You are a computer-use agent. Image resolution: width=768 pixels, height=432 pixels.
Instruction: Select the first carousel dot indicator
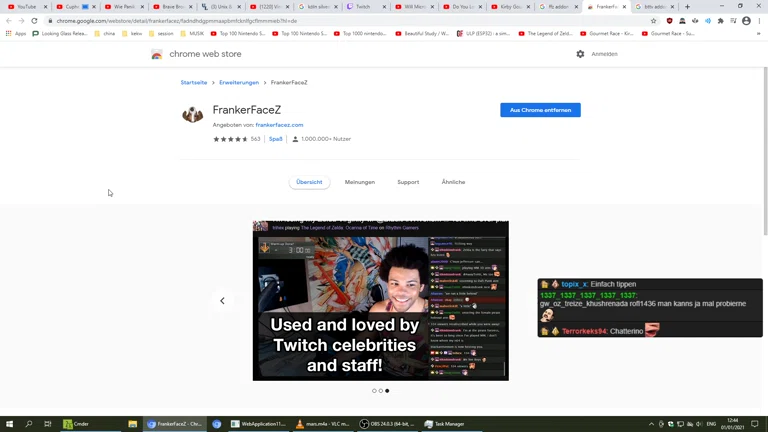pos(374,391)
